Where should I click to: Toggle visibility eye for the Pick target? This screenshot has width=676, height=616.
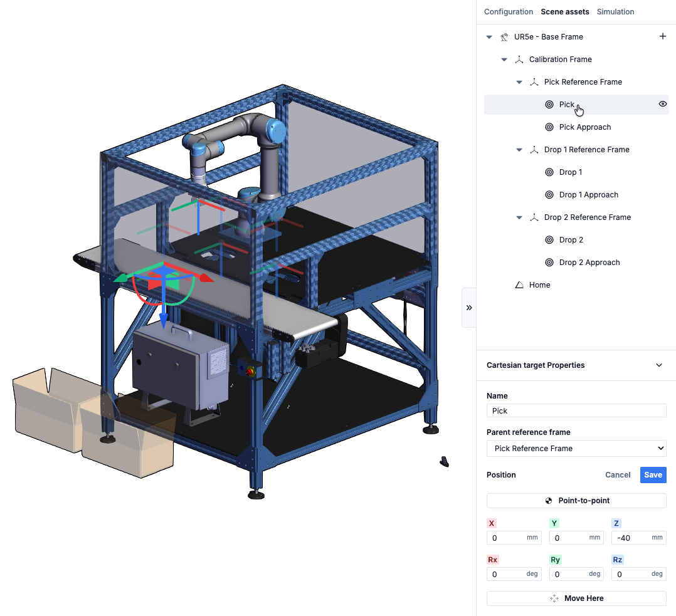[x=663, y=104]
